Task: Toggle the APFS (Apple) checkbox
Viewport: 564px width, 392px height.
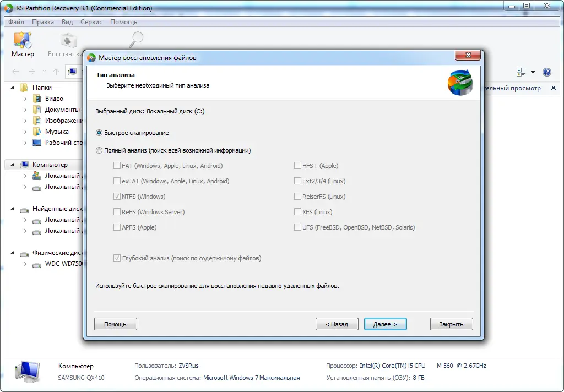Action: click(117, 227)
